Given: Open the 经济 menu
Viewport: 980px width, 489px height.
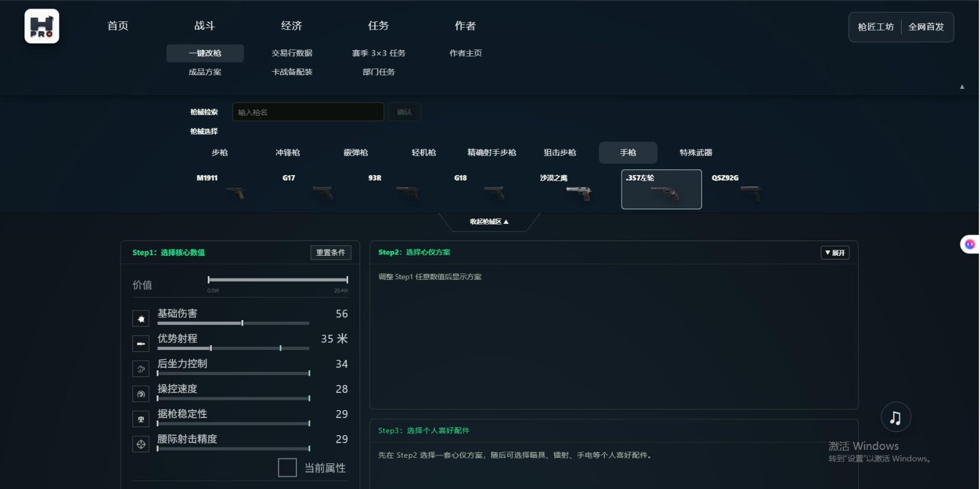Looking at the screenshot, I should click(x=292, y=26).
